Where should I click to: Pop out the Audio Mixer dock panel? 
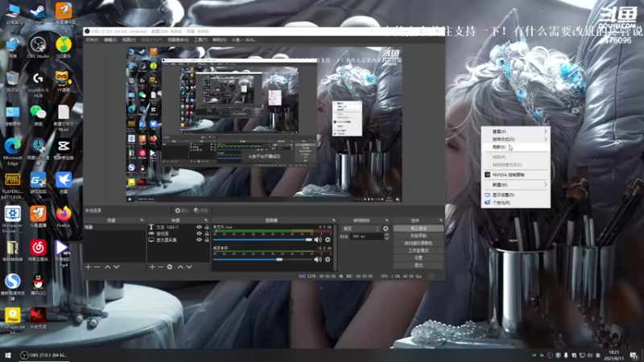point(333,220)
